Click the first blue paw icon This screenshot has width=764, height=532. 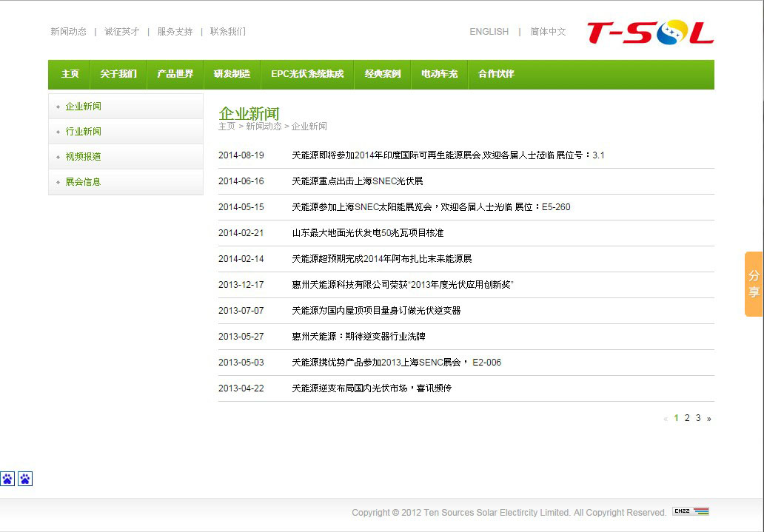(7, 479)
